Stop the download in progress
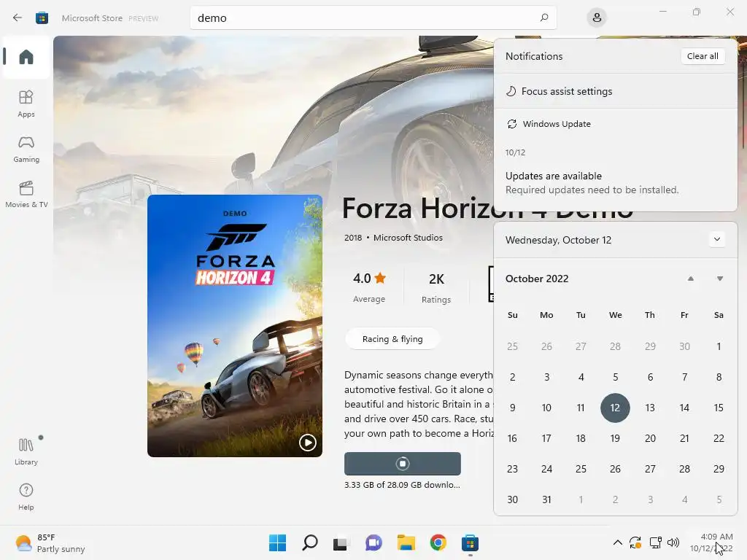Image resolution: width=747 pixels, height=560 pixels. [403, 463]
